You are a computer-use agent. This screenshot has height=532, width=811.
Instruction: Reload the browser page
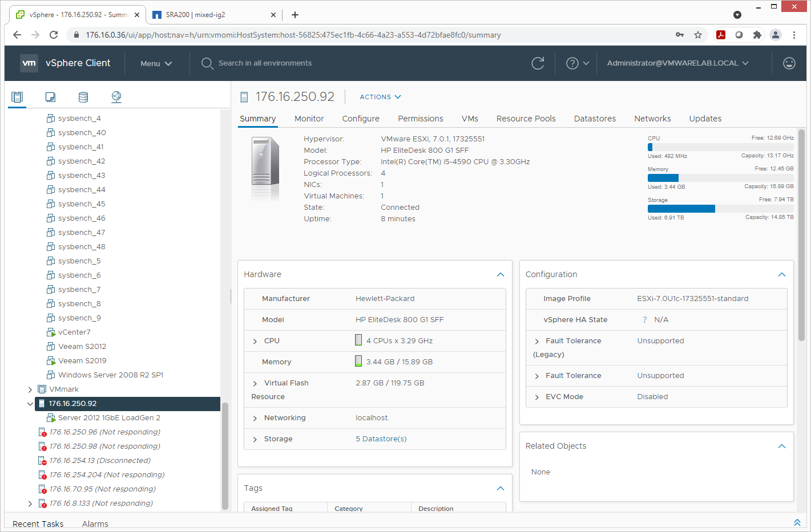tap(54, 35)
